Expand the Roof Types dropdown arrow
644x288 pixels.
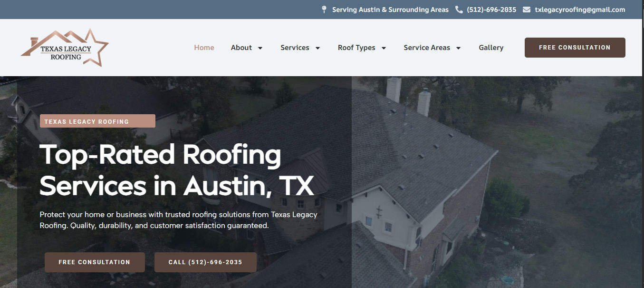(x=384, y=48)
